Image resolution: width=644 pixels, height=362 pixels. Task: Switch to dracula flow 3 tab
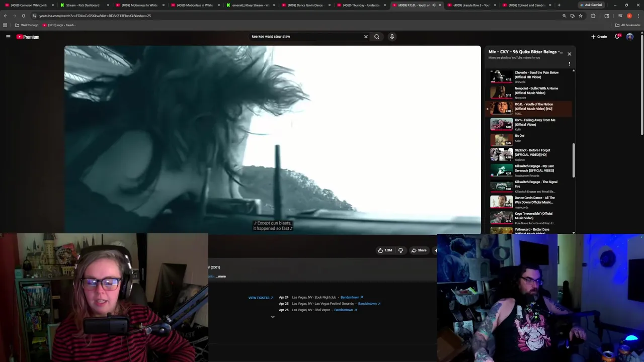coord(470,5)
